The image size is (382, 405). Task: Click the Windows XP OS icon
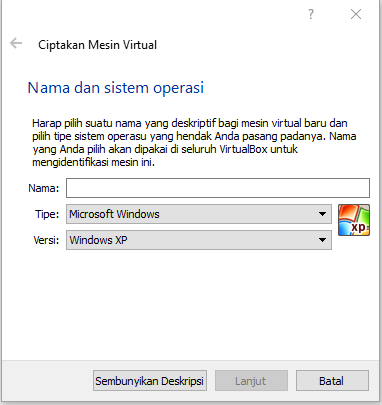[x=354, y=220]
